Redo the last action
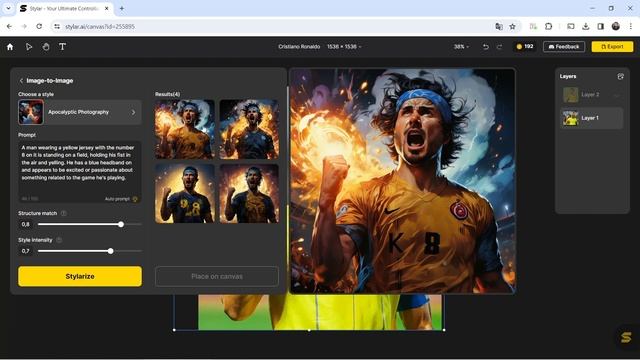Image resolution: width=640 pixels, height=360 pixels. tap(500, 47)
